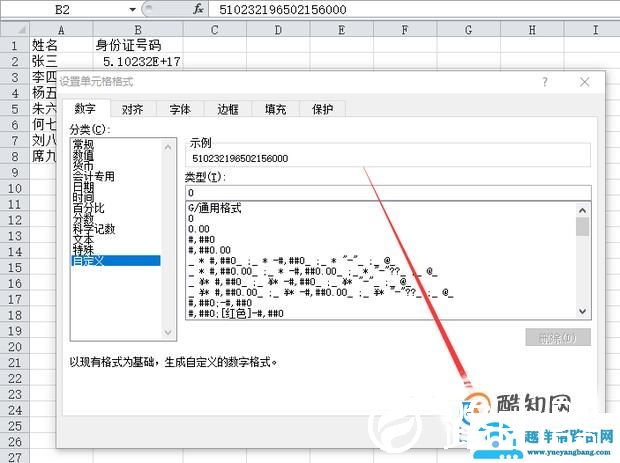Viewport: 620px width, 463px height.
Task: Select column A header
Action: pyautogui.click(x=61, y=30)
